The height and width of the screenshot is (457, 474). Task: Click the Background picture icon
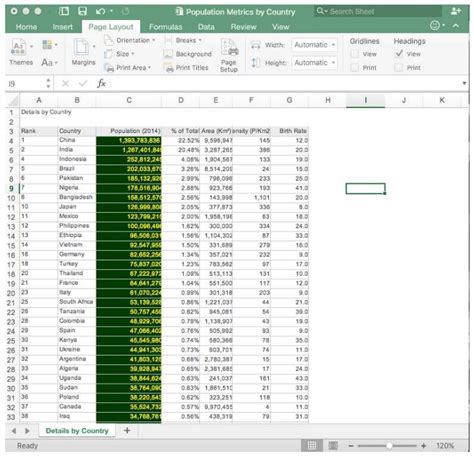[168, 54]
